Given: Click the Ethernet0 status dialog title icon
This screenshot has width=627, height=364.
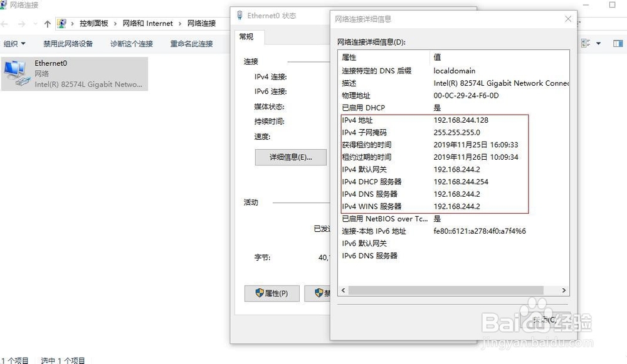Looking at the screenshot, I should pos(240,15).
